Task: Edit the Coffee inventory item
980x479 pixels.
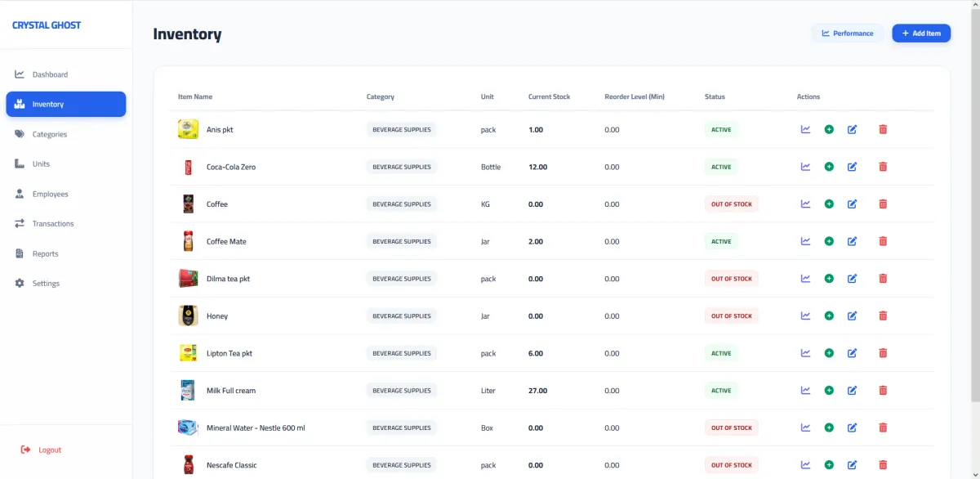Action: 852,204
